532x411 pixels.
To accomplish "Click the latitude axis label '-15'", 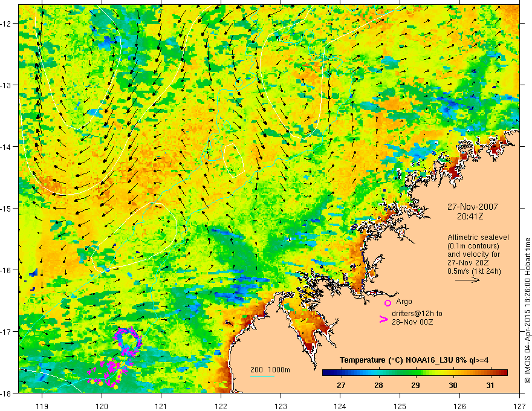I will pyautogui.click(x=7, y=208).
